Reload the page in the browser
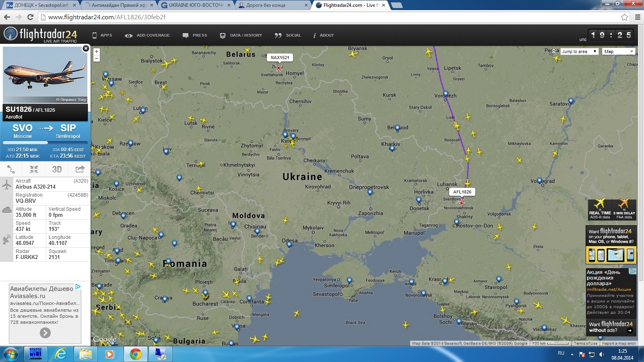Image resolution: width=644 pixels, height=362 pixels. pyautogui.click(x=30, y=17)
